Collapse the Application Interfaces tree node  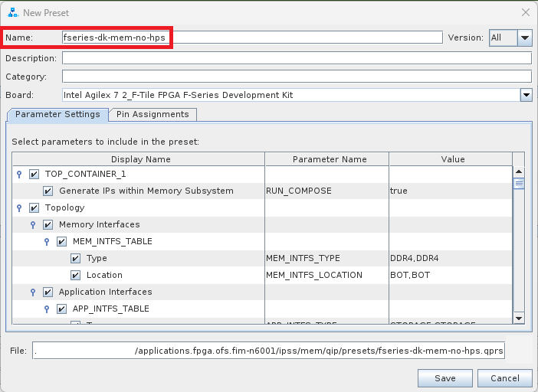pyautogui.click(x=33, y=292)
